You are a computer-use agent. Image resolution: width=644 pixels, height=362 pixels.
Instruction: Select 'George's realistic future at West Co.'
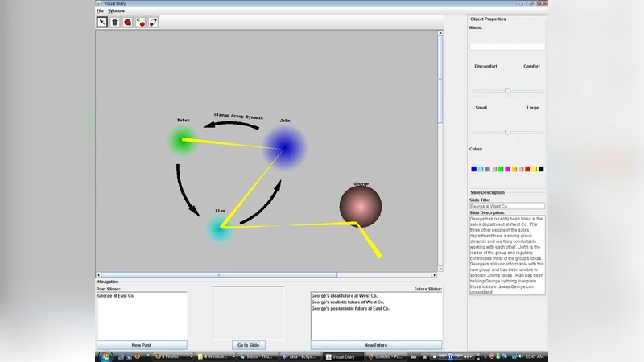click(348, 302)
